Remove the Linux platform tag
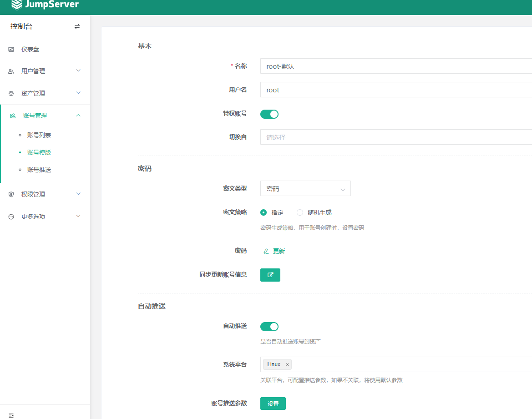This screenshot has height=419, width=532. tap(287, 365)
